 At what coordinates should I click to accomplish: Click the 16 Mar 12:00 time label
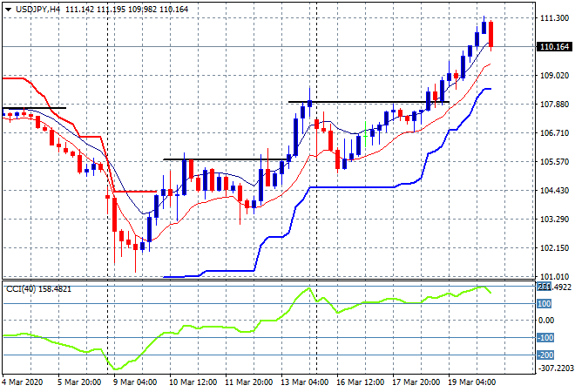click(360, 382)
